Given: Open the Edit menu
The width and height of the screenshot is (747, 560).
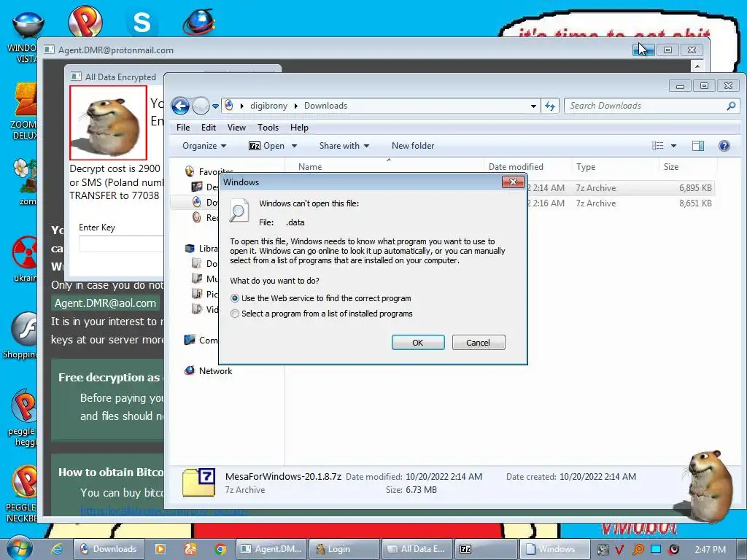Looking at the screenshot, I should pos(208,127).
